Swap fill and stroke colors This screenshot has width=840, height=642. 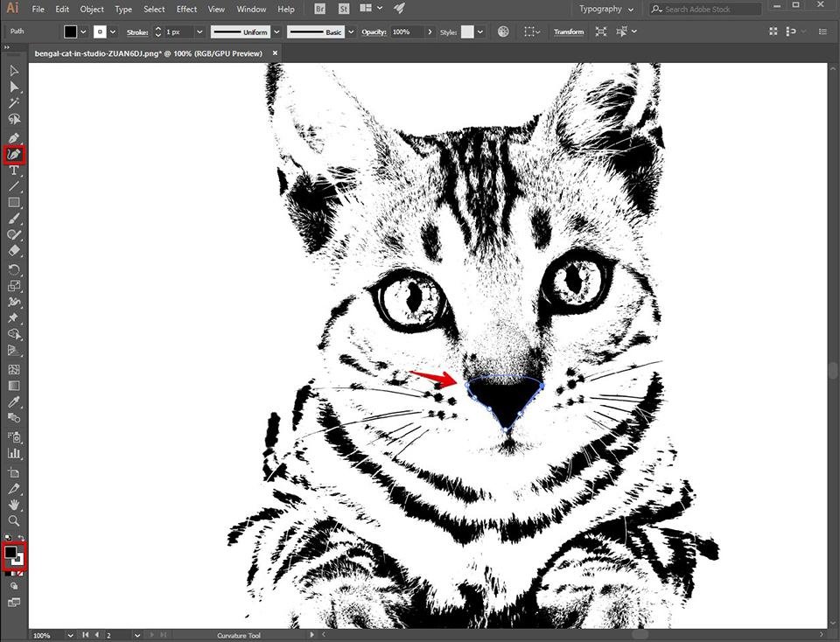pos(21,538)
